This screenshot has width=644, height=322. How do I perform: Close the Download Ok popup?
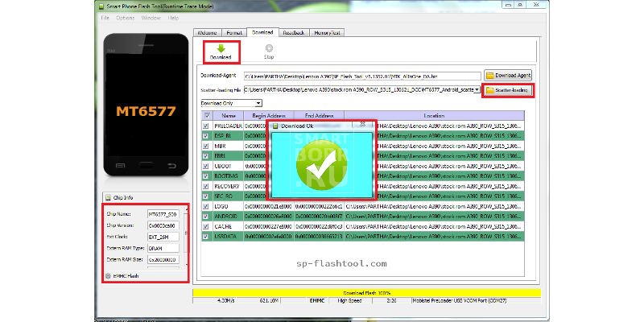[x=363, y=125]
